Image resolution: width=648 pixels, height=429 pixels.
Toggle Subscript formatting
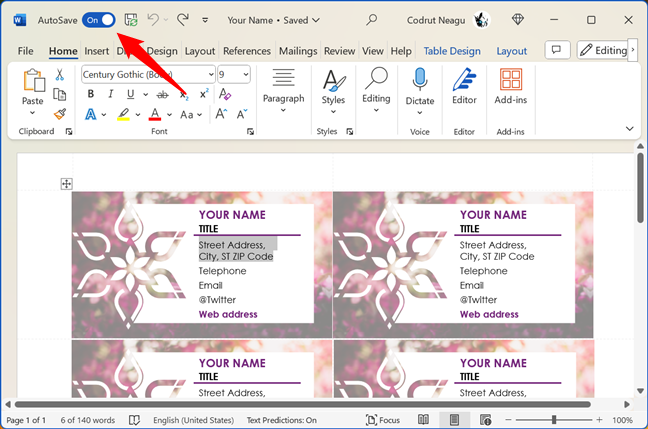tap(183, 95)
